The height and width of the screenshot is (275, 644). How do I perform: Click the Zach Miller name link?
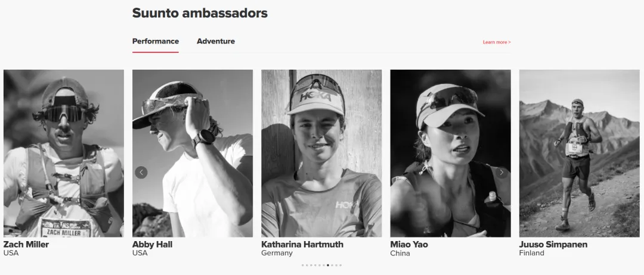(x=26, y=244)
